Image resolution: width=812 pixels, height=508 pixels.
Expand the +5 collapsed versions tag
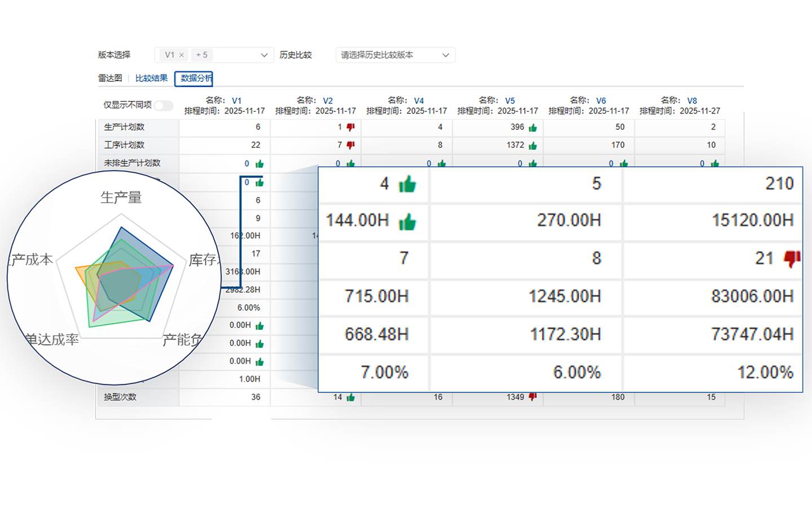[x=201, y=55]
